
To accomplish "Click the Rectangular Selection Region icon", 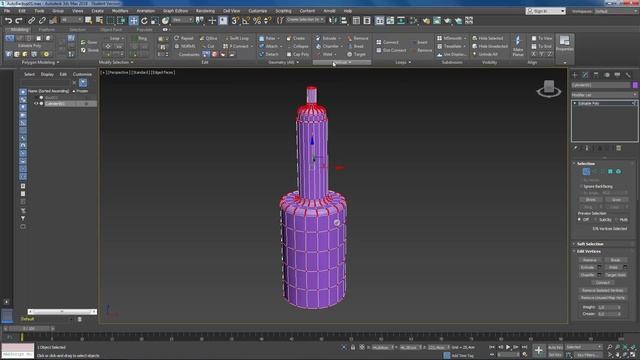I will [110, 20].
